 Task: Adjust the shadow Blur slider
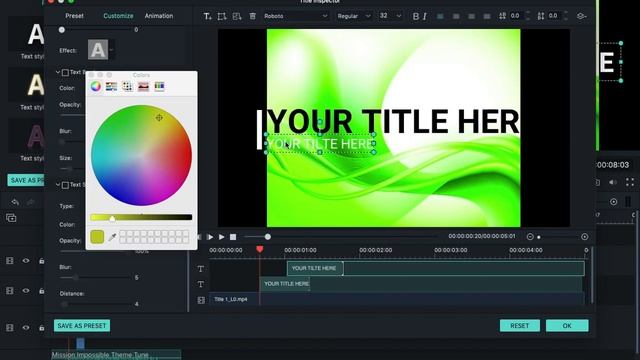tap(95, 278)
